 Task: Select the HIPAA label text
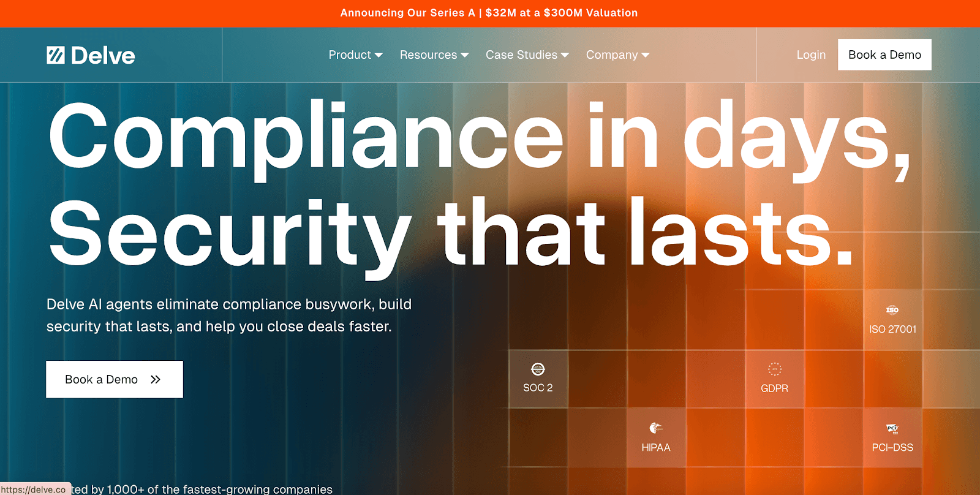(655, 447)
